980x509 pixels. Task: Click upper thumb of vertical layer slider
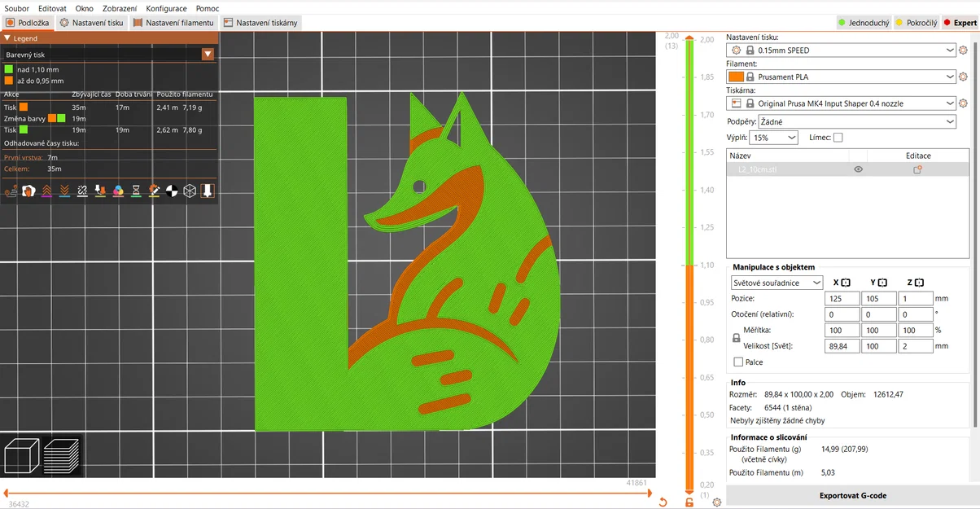tap(689, 37)
